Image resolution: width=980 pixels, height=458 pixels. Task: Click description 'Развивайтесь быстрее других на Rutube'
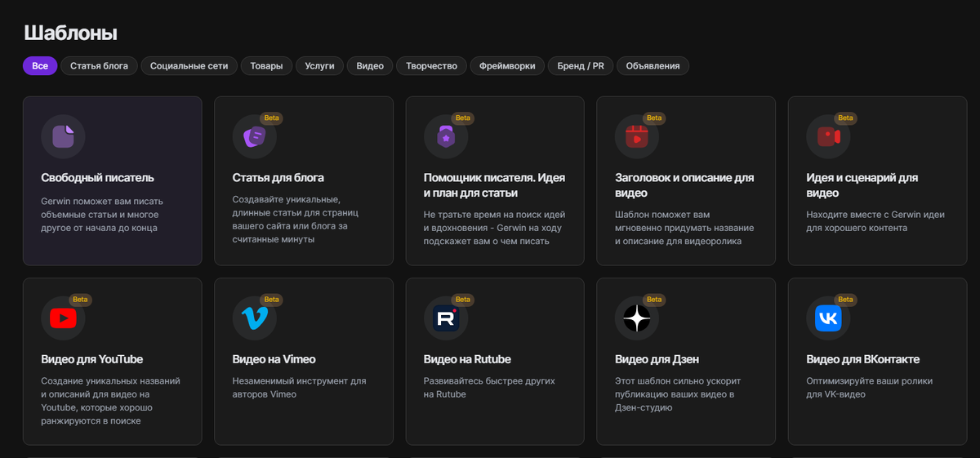[489, 388]
